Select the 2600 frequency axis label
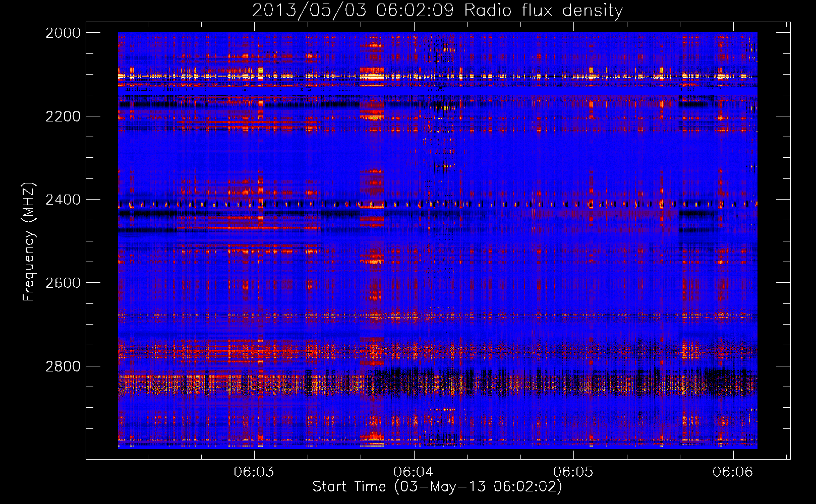The width and height of the screenshot is (816, 504). click(x=63, y=283)
